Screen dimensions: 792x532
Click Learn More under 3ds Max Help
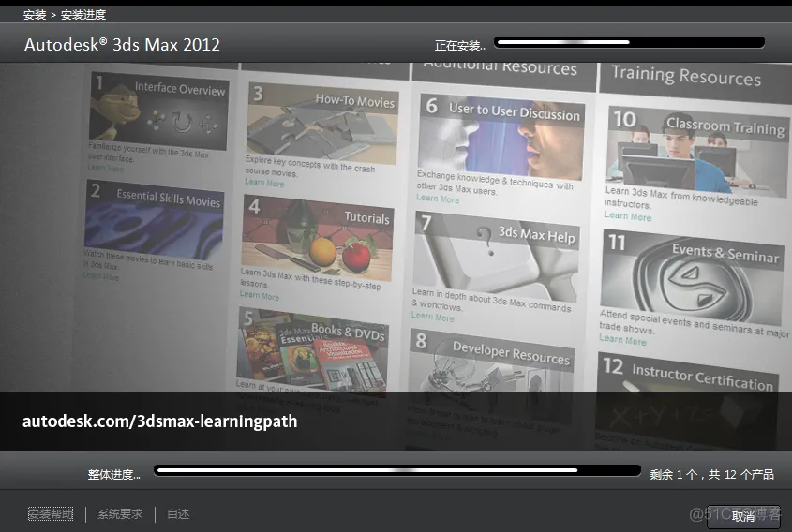click(432, 317)
